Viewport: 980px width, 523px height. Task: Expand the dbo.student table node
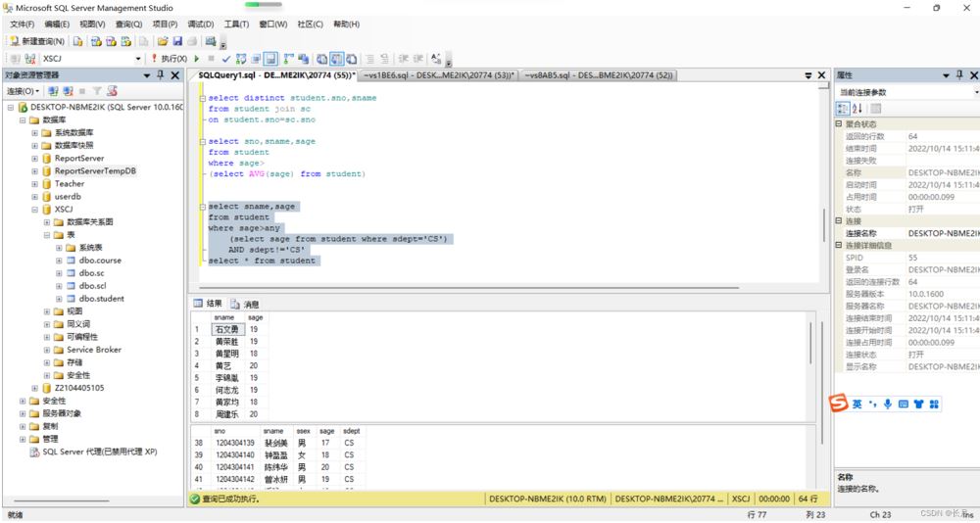tap(59, 299)
